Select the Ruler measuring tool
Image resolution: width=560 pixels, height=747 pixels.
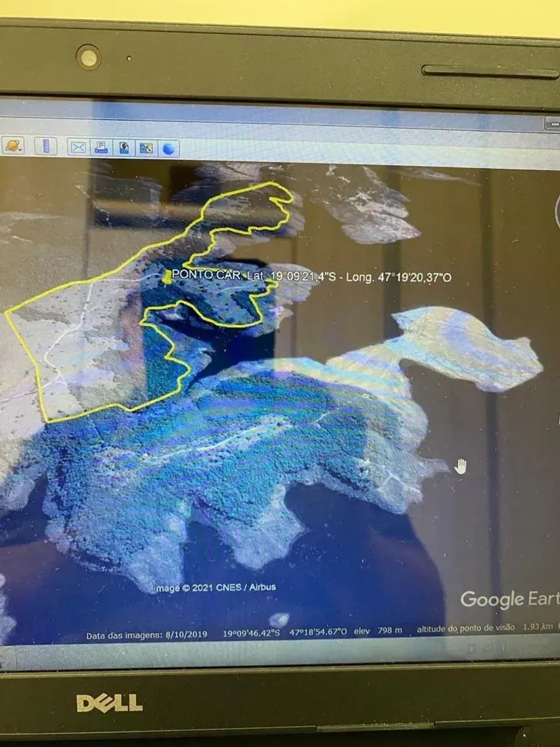click(45, 146)
